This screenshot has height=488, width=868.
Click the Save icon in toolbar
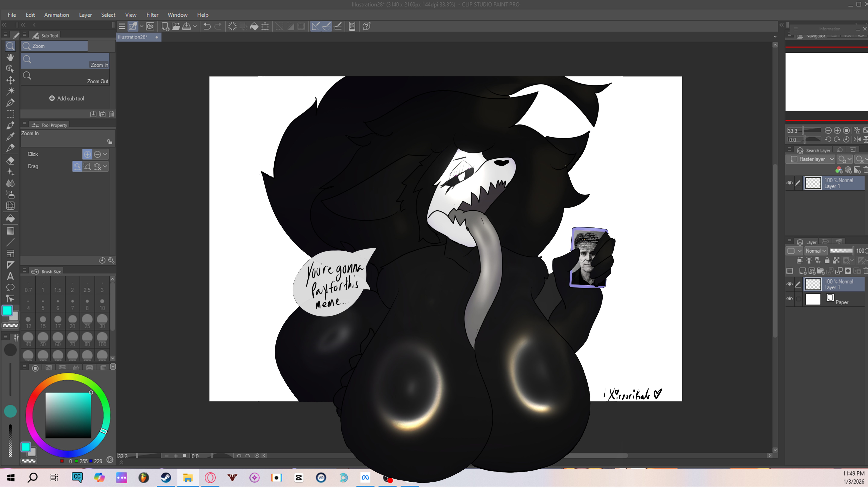186,26
